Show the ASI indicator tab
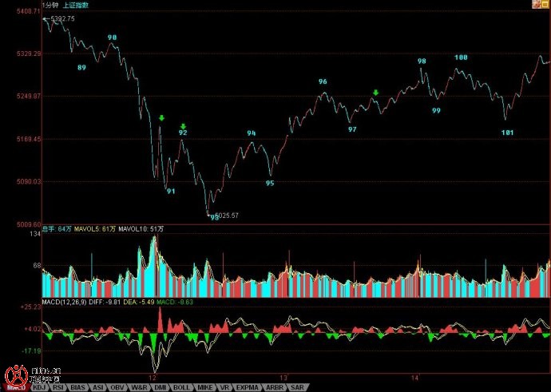This screenshot has height=392, width=551. (x=98, y=387)
